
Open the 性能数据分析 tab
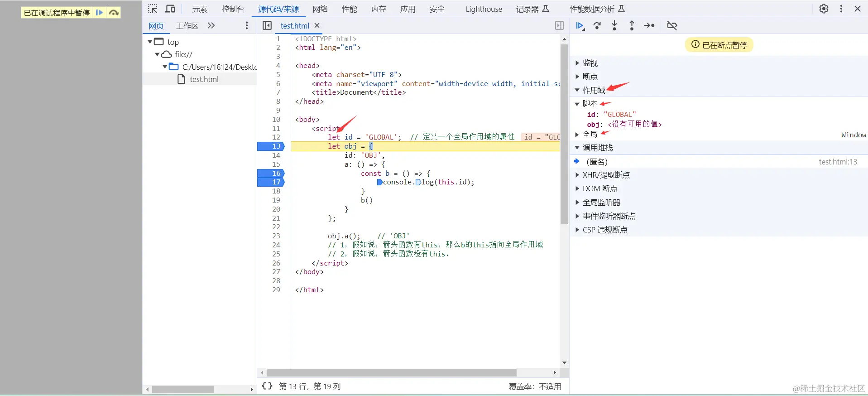[x=597, y=9]
